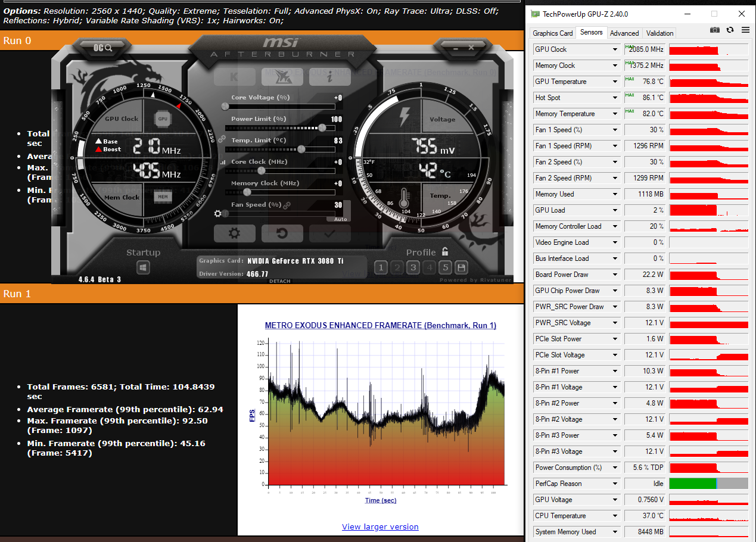The width and height of the screenshot is (756, 542).
Task: Toggle link between Power and Temp limits
Action: [222, 139]
